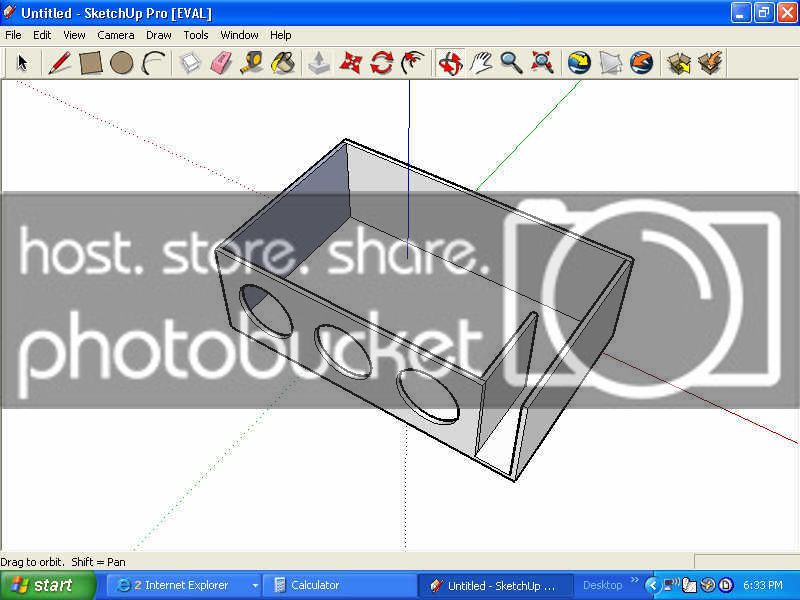This screenshot has width=800, height=600.
Task: Switch to Calculator in taskbar
Action: click(x=340, y=585)
